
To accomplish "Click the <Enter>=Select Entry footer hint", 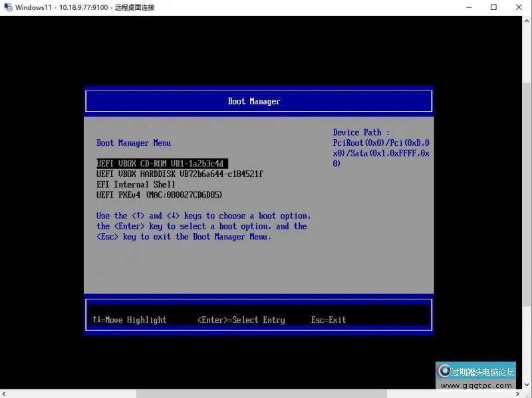I will click(241, 320).
